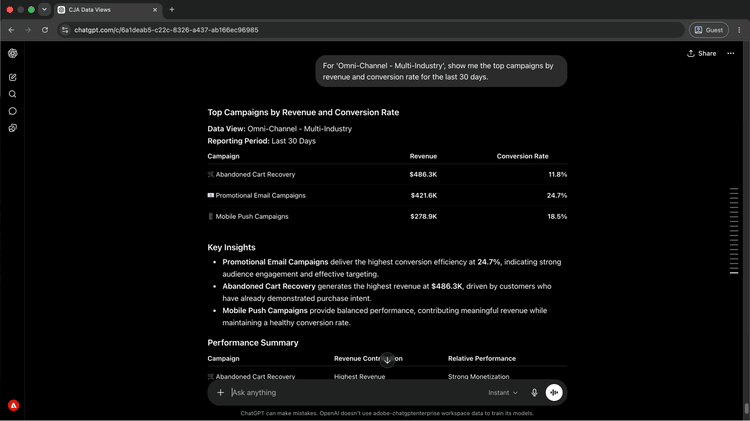Click the $278.9K revenue cell

tap(423, 216)
